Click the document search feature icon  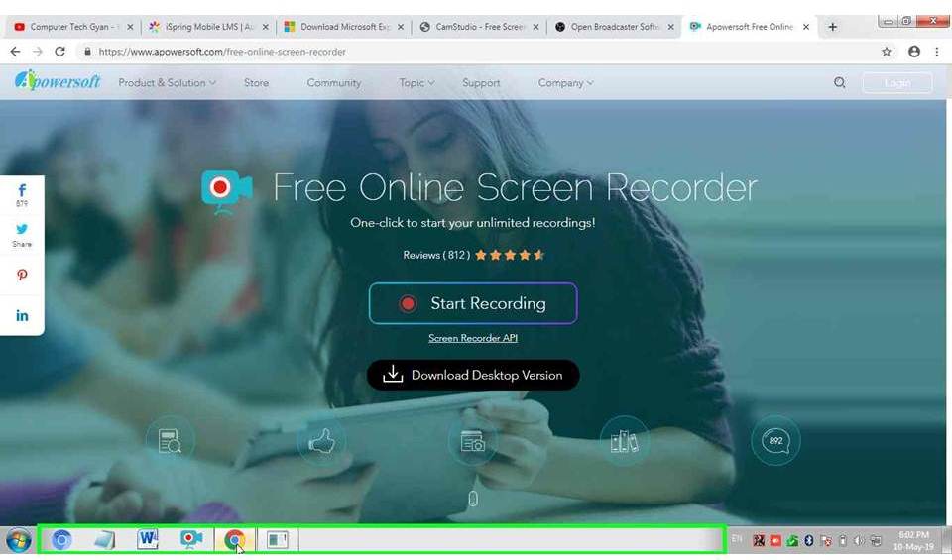pyautogui.click(x=170, y=440)
